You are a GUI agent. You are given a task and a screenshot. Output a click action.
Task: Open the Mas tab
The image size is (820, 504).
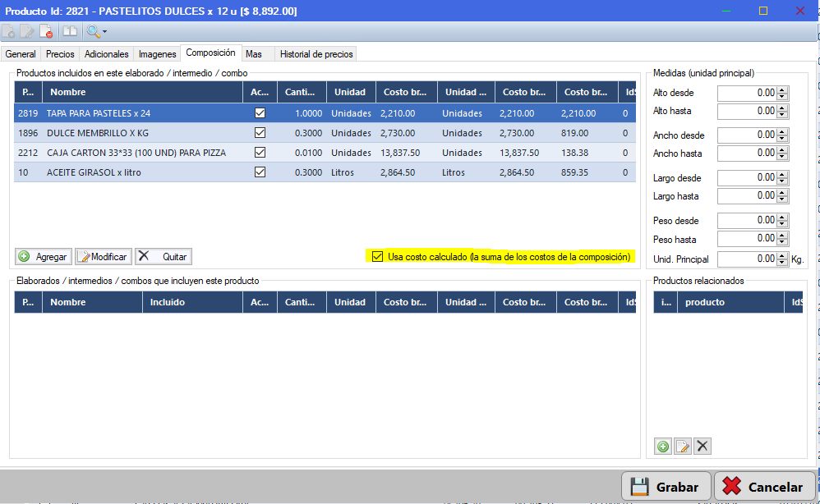pos(254,54)
